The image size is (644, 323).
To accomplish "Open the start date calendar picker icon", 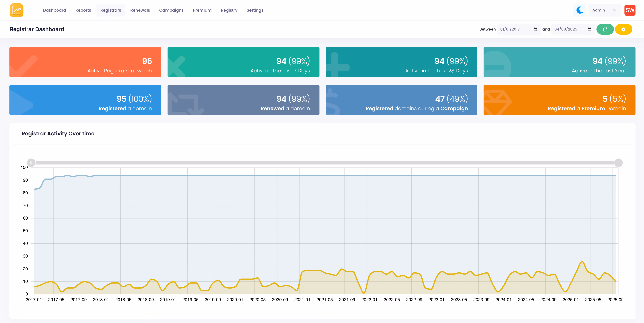I will pyautogui.click(x=535, y=29).
